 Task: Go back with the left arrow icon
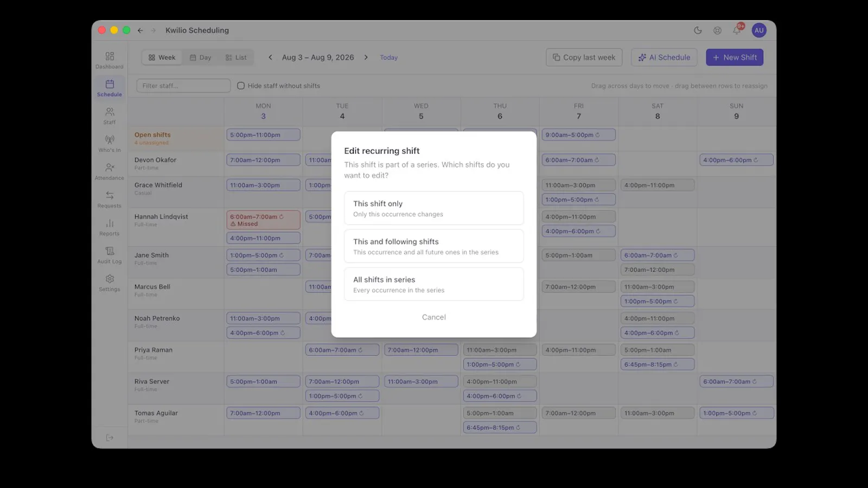(x=141, y=30)
